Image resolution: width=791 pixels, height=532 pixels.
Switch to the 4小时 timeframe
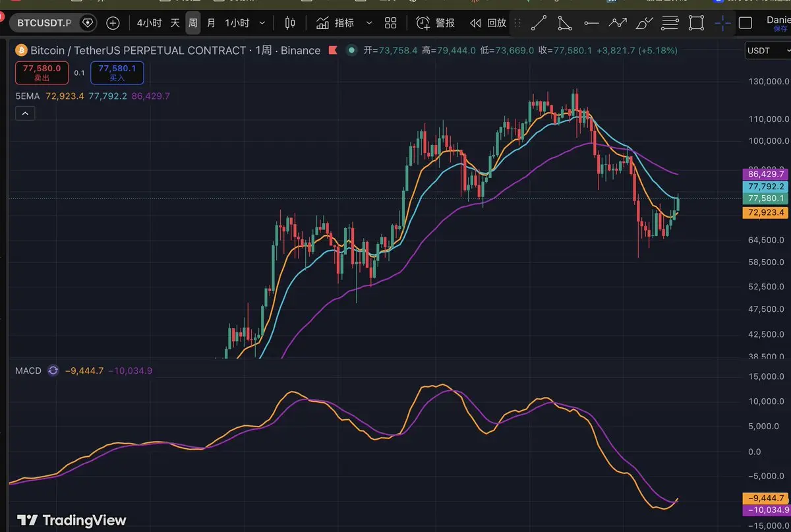pos(149,23)
